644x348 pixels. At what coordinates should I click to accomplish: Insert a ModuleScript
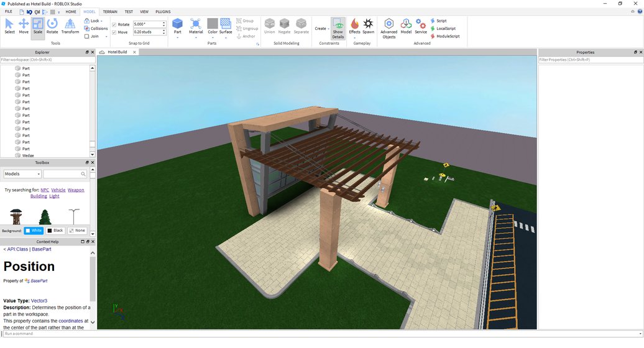point(445,36)
